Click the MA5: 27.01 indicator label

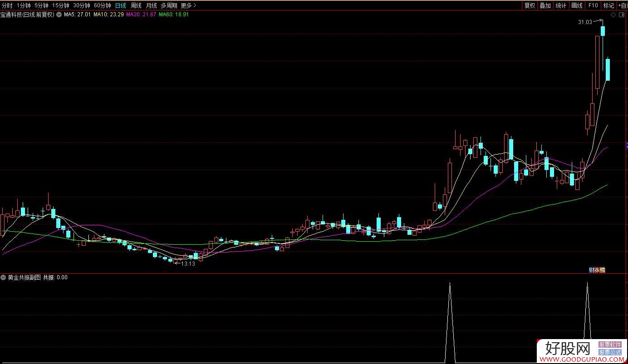click(x=77, y=15)
